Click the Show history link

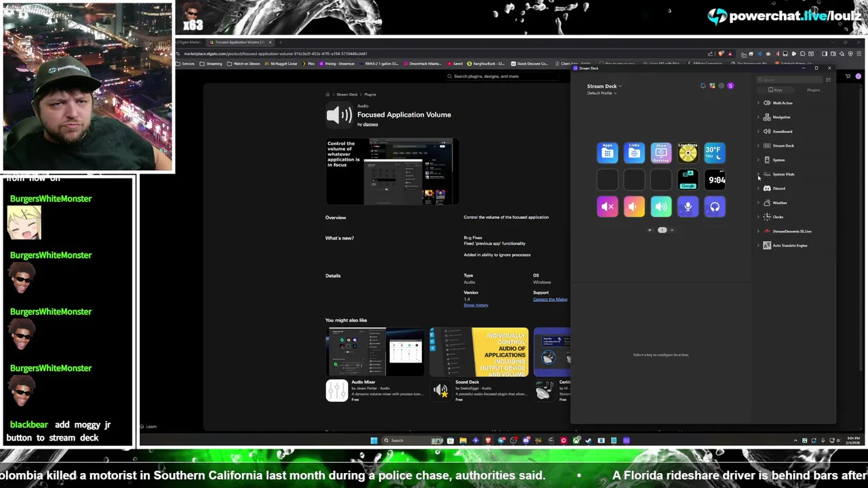pyautogui.click(x=475, y=305)
